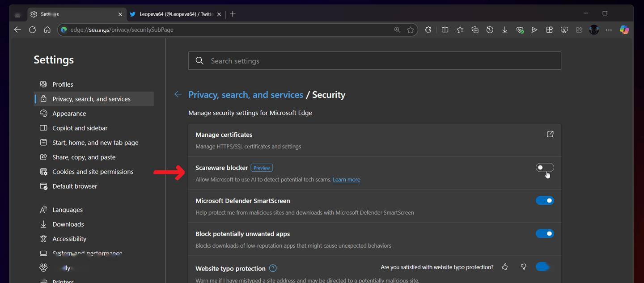Open the Settings and more ellipsis menu
The height and width of the screenshot is (283, 644).
[x=609, y=30]
